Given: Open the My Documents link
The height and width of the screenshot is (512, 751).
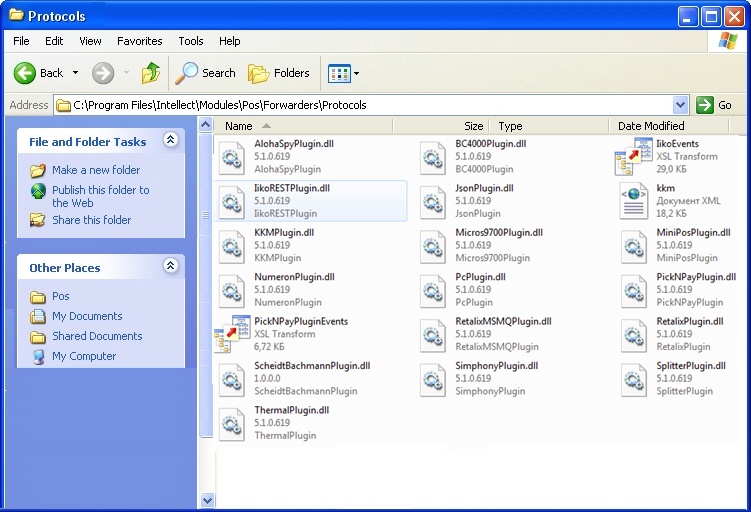Looking at the screenshot, I should (x=87, y=316).
